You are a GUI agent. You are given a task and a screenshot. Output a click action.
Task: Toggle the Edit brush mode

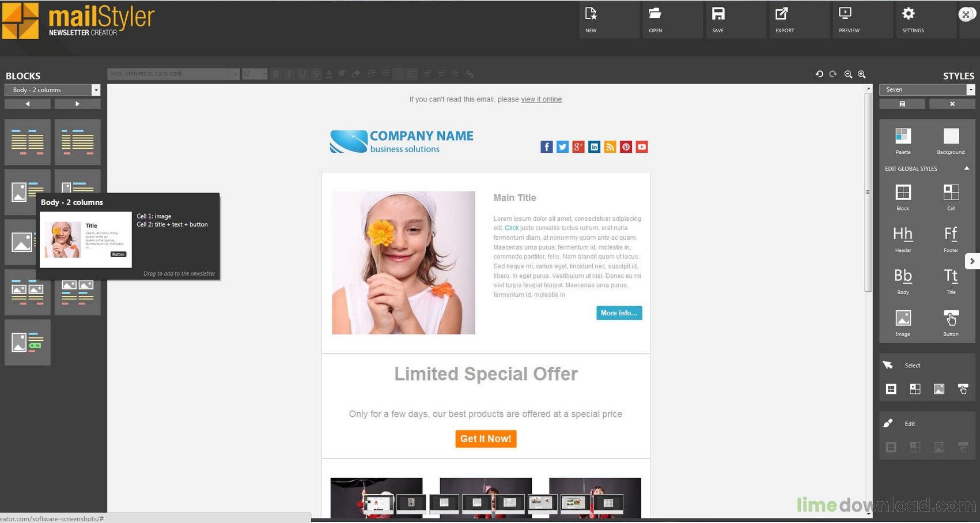pyautogui.click(x=888, y=423)
